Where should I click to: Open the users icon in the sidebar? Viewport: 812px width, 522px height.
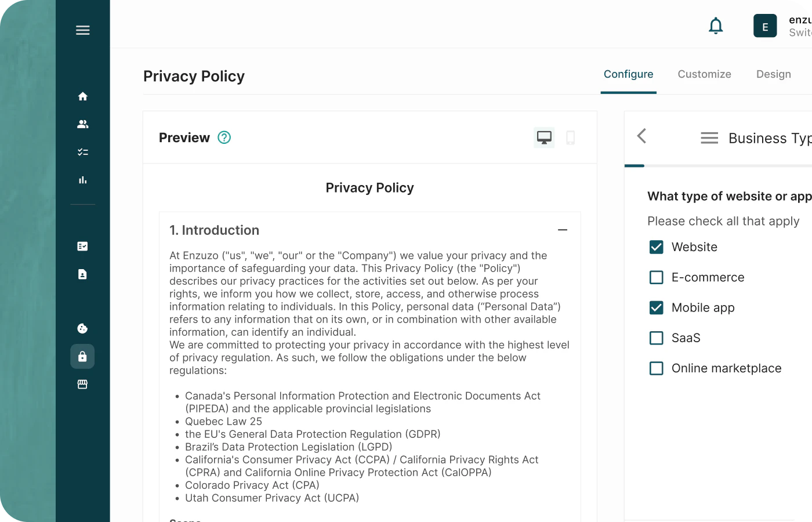click(x=82, y=124)
